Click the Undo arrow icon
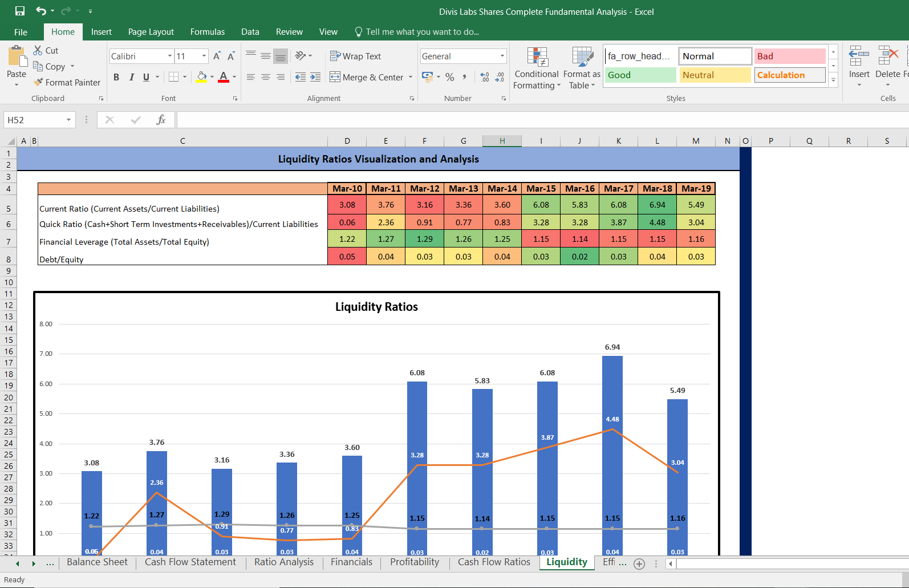Screen dimensions: 909x588 (41, 11)
